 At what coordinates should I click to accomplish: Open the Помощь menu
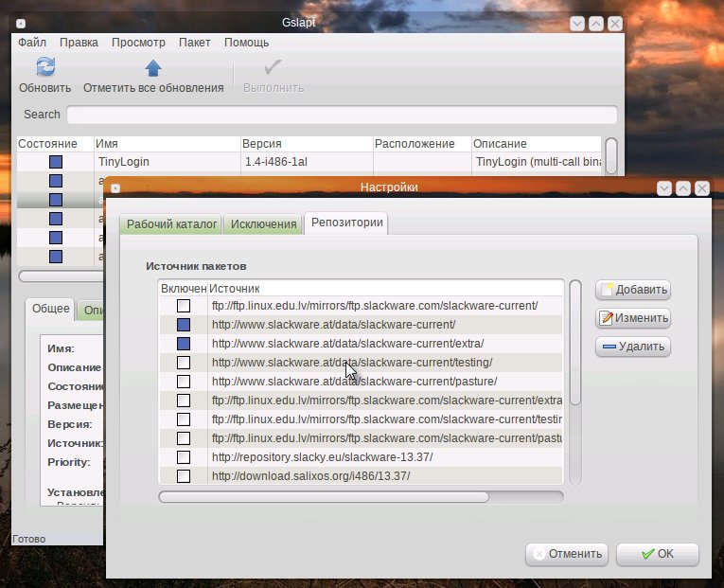[247, 43]
